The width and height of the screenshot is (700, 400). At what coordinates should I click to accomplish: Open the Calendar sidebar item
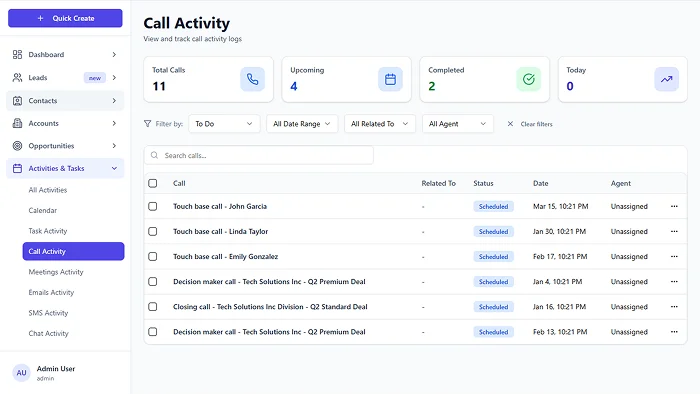[x=43, y=210]
